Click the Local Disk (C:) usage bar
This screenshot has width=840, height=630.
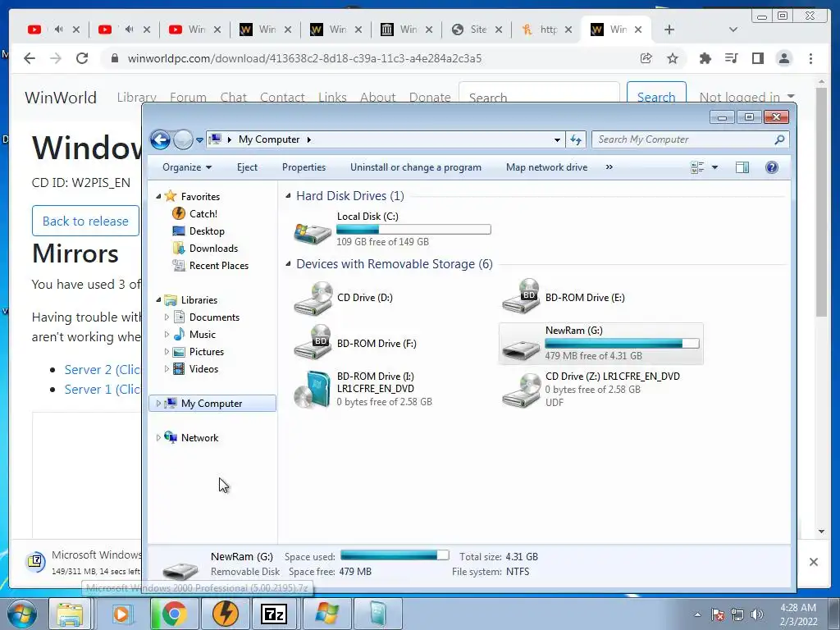click(x=413, y=230)
